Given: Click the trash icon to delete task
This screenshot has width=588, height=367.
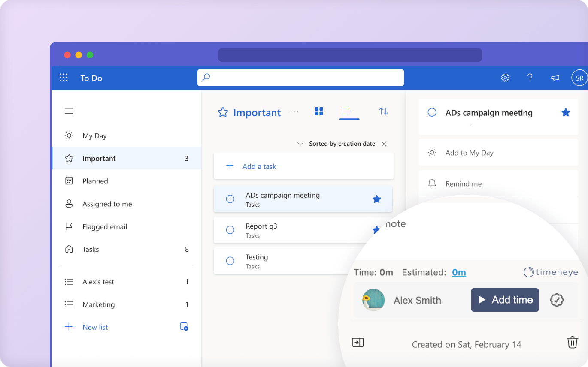Looking at the screenshot, I should tap(572, 343).
